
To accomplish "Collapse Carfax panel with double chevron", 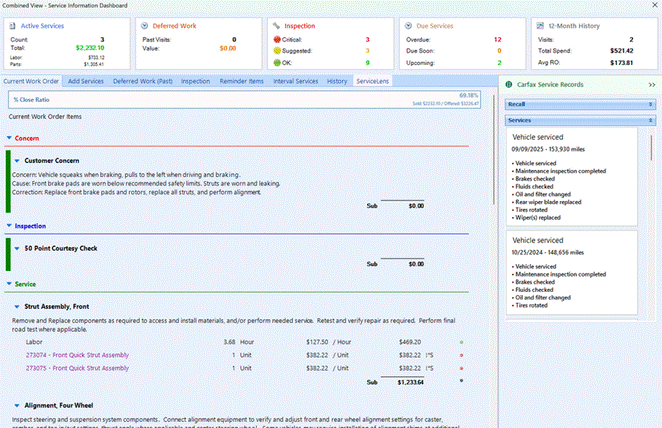I will [x=651, y=86].
